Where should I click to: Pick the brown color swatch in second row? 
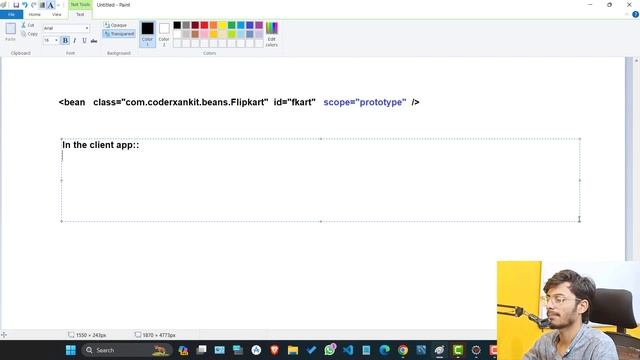(x=195, y=34)
